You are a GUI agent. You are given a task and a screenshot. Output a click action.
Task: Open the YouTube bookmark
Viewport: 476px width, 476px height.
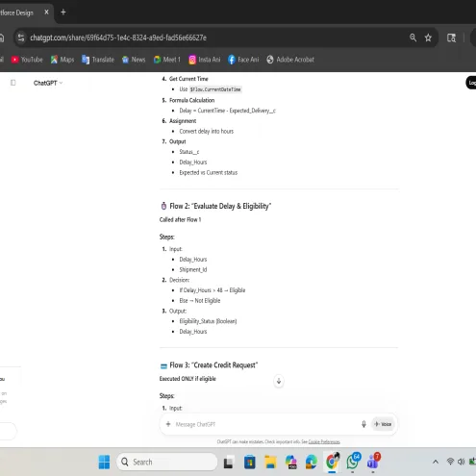pos(27,60)
